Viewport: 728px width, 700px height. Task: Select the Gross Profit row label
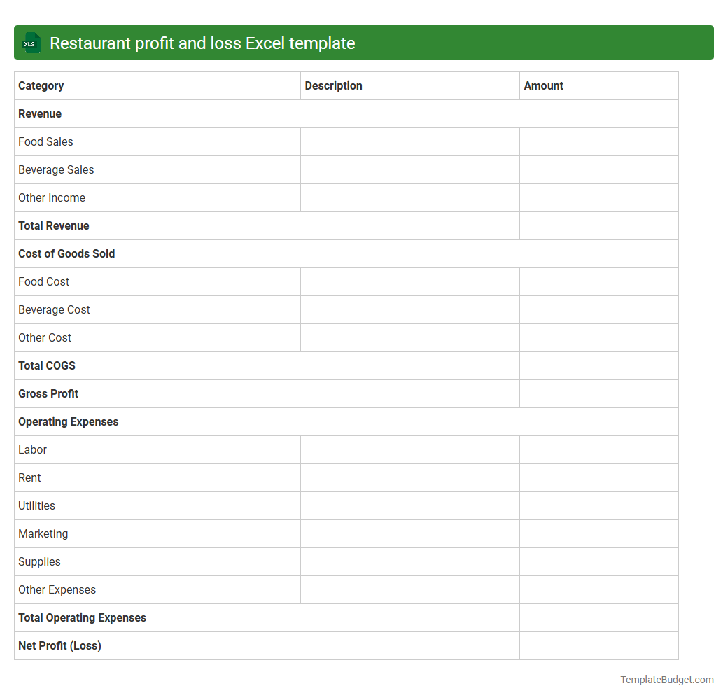(48, 393)
